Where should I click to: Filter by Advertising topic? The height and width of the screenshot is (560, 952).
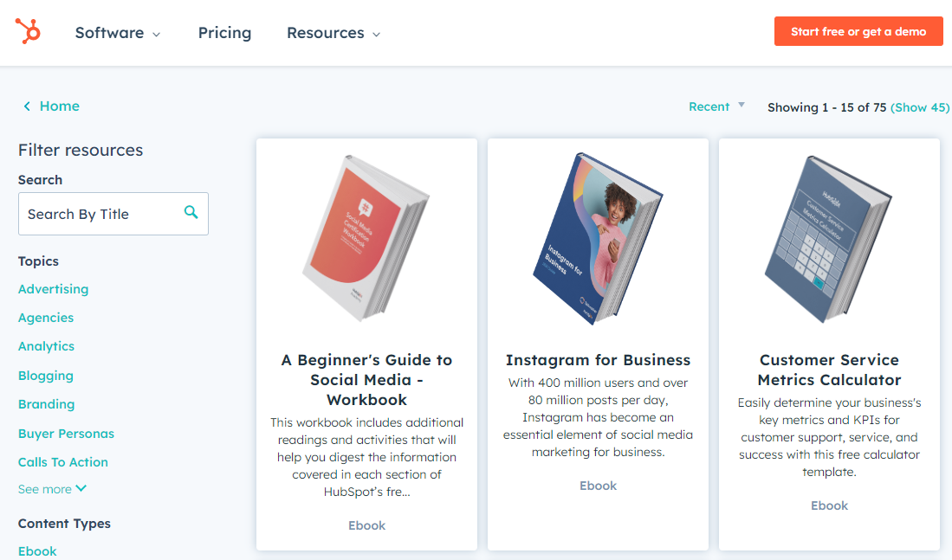click(54, 289)
